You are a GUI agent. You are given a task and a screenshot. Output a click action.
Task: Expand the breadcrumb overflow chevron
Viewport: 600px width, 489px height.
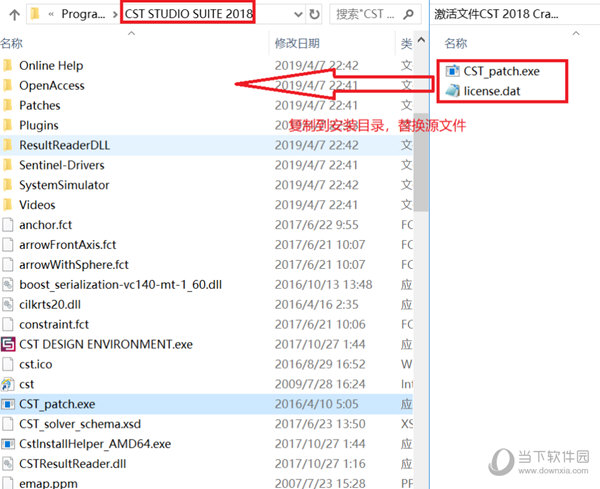51,15
